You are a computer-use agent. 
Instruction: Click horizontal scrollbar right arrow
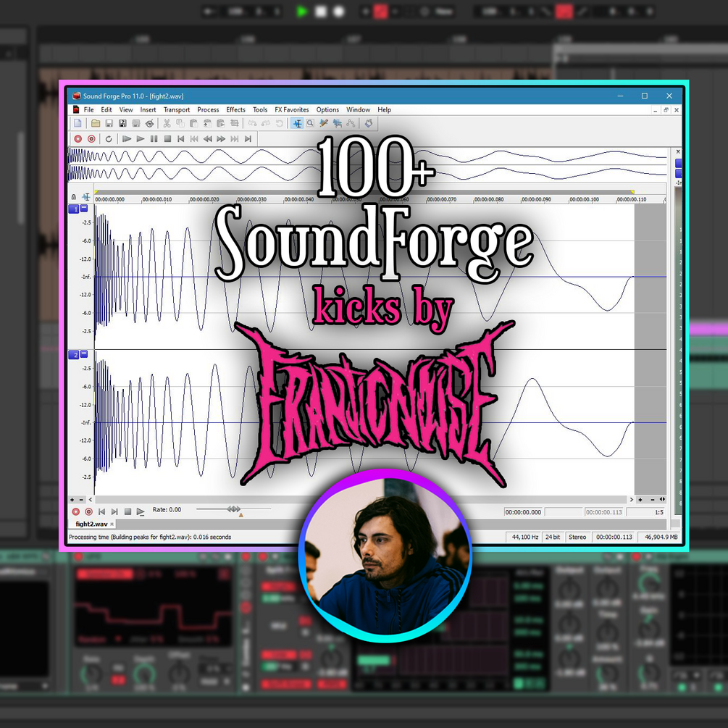631,500
